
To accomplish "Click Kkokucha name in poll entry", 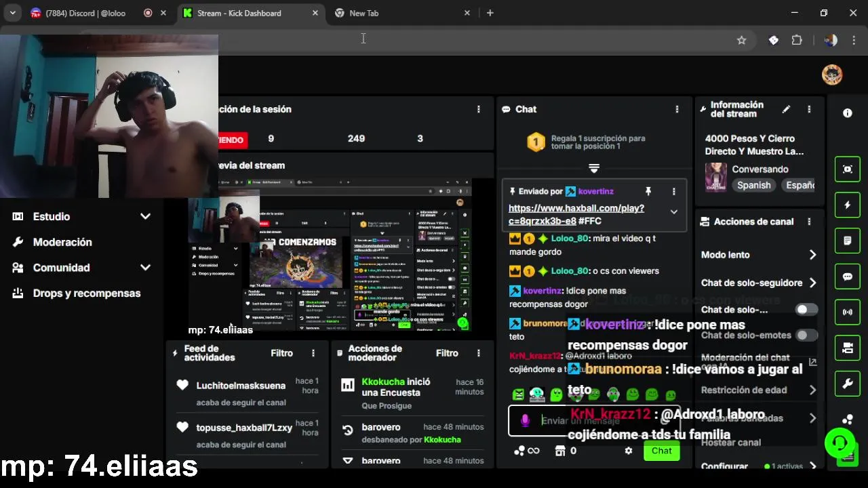I will click(x=383, y=382).
